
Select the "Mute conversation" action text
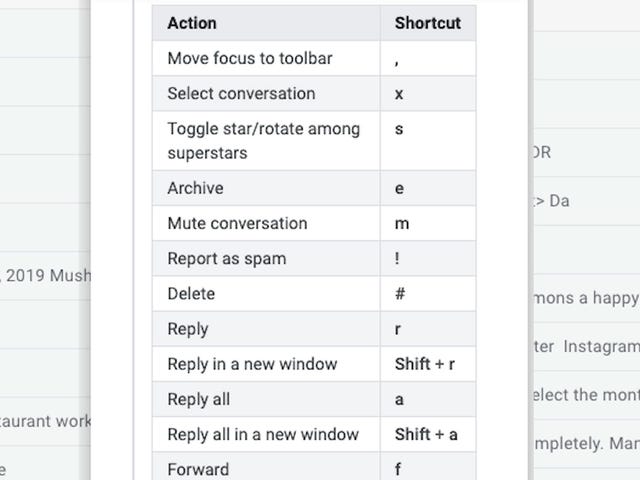pyautogui.click(x=237, y=223)
